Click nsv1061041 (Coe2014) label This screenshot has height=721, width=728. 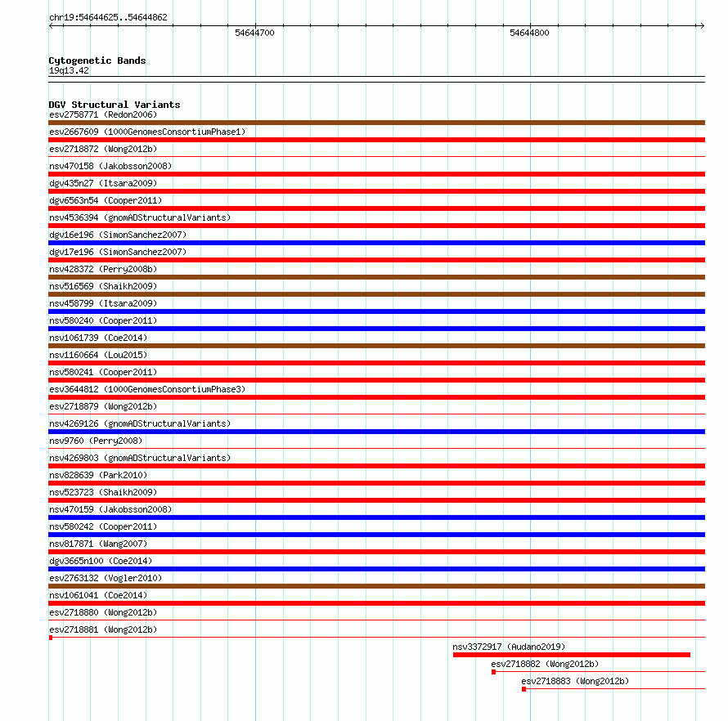98,595
